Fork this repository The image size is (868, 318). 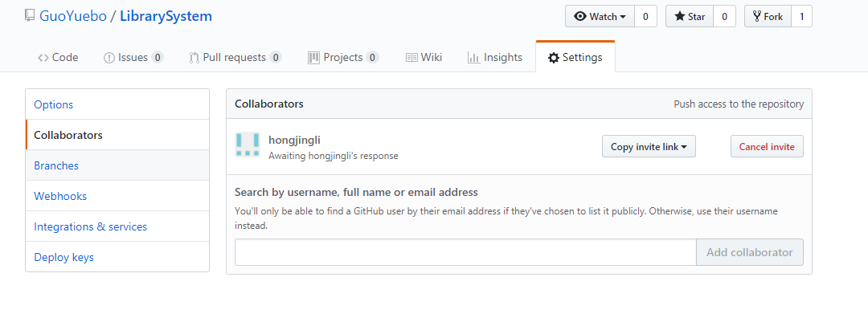(x=768, y=17)
